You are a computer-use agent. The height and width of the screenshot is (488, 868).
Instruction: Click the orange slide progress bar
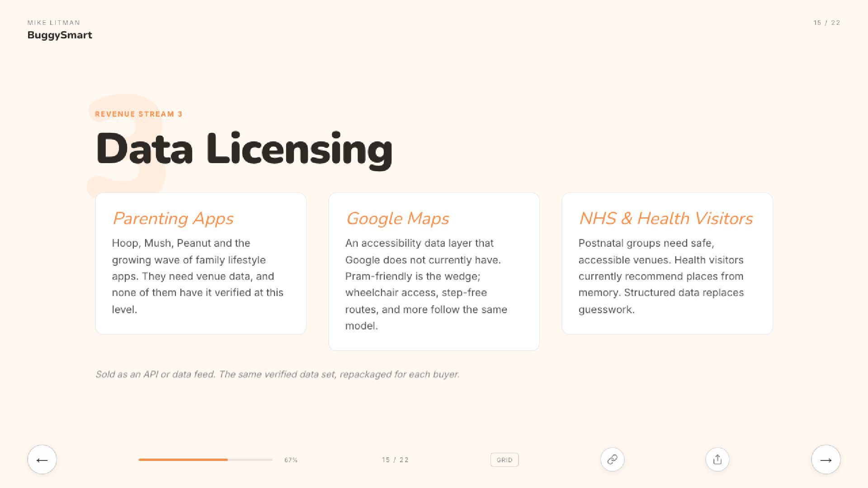click(x=205, y=460)
